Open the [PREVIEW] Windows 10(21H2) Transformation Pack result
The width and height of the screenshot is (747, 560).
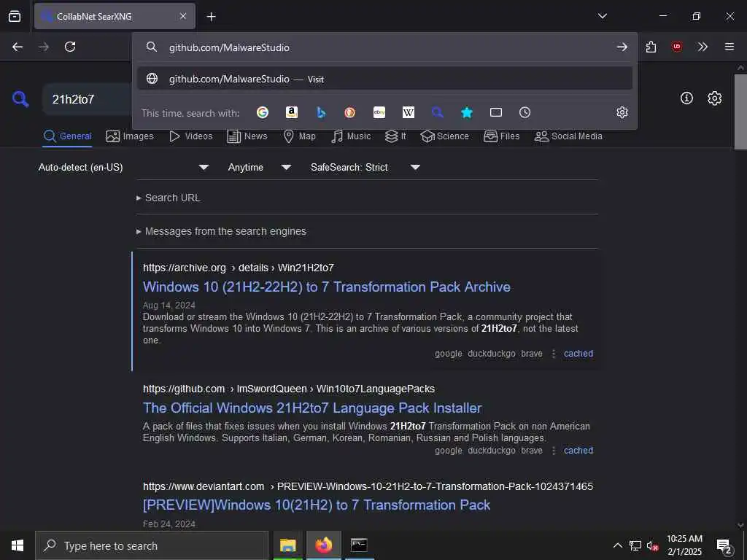[x=317, y=505]
